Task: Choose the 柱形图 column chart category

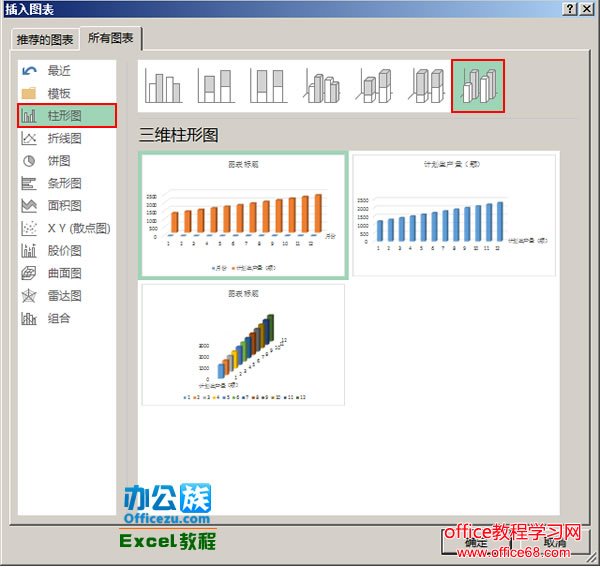Action: (67, 116)
